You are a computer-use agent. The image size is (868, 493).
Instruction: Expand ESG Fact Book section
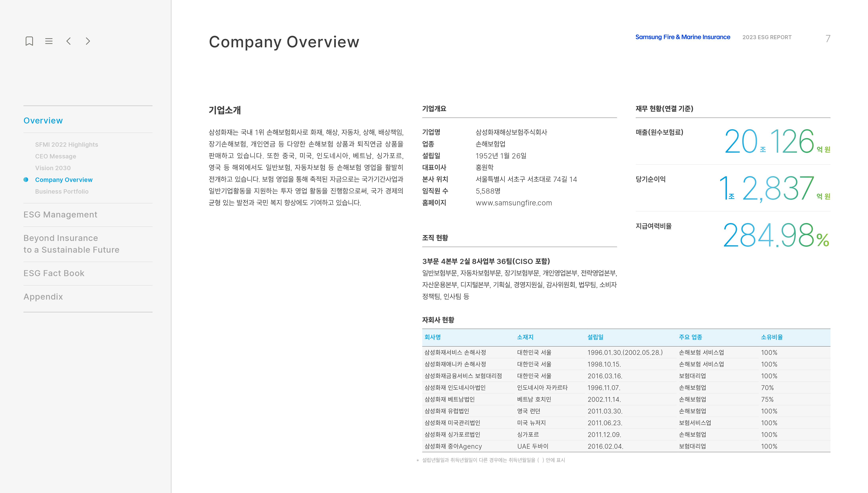[54, 273]
